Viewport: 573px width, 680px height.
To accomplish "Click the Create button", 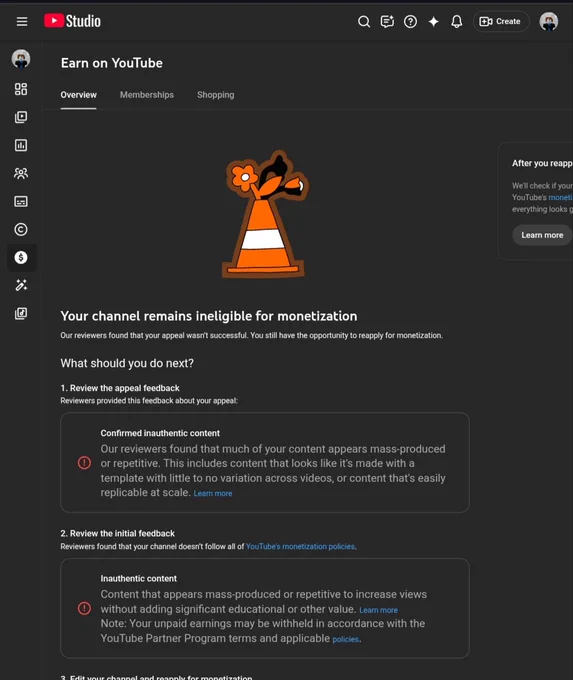I will [x=501, y=21].
